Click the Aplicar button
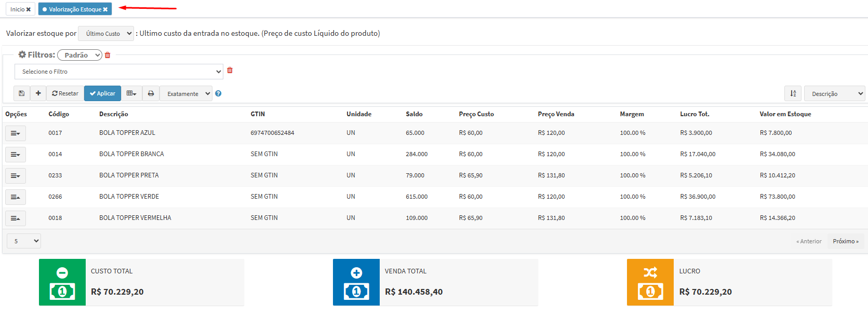 click(102, 93)
